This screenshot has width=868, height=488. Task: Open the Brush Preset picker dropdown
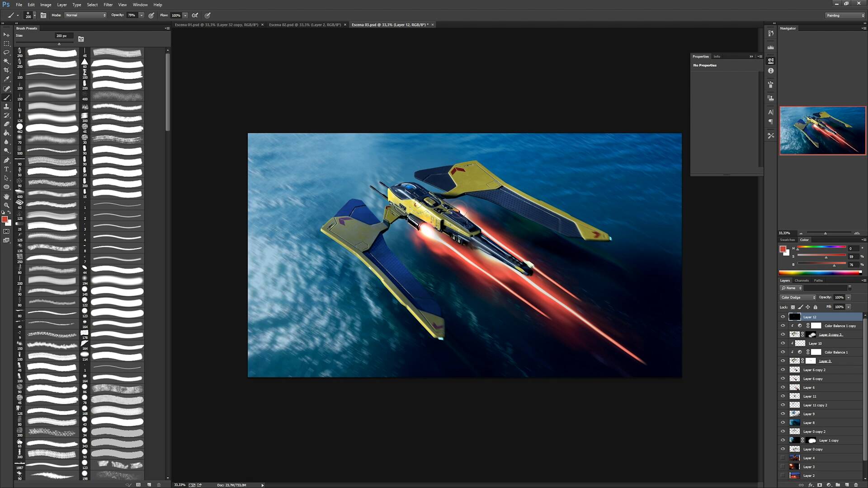(x=34, y=15)
